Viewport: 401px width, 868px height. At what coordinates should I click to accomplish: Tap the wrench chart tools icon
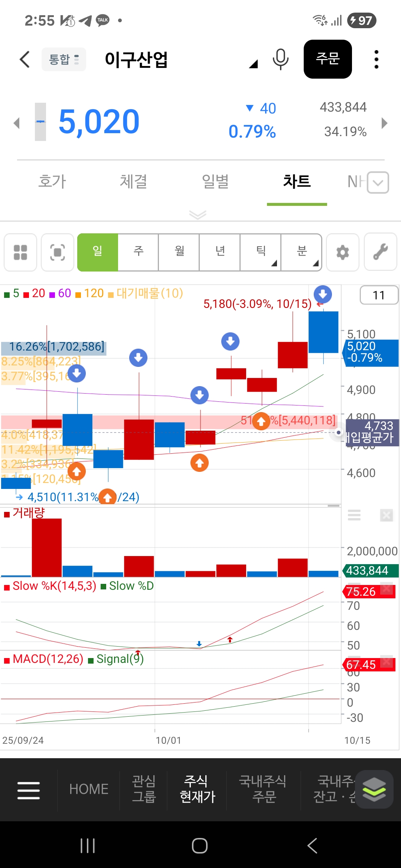[380, 252]
